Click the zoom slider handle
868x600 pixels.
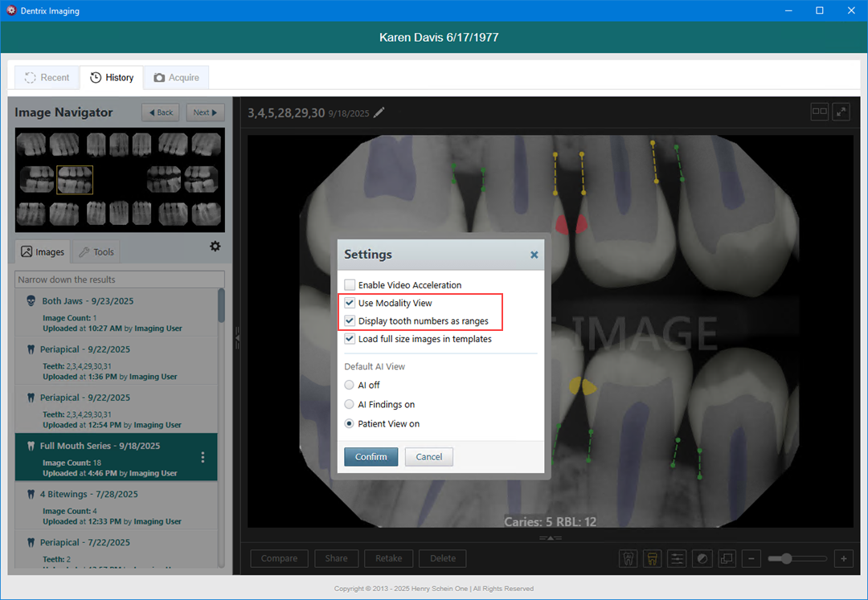[786, 558]
